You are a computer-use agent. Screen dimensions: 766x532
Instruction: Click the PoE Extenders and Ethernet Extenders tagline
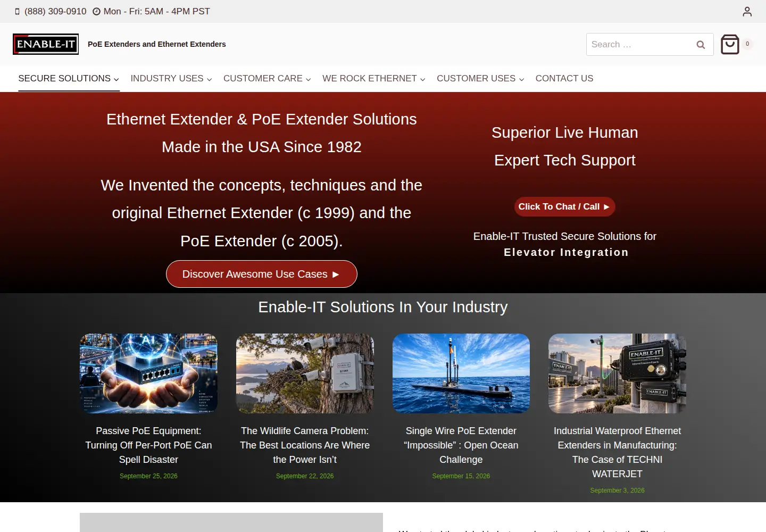pos(157,44)
